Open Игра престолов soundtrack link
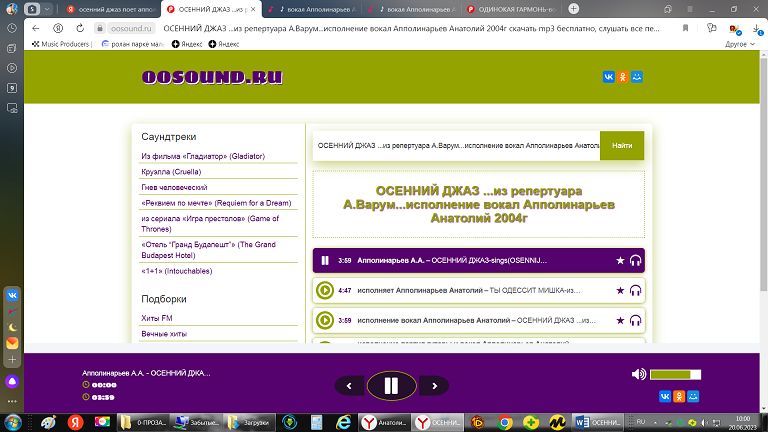This screenshot has width=768, height=432. [x=210, y=224]
